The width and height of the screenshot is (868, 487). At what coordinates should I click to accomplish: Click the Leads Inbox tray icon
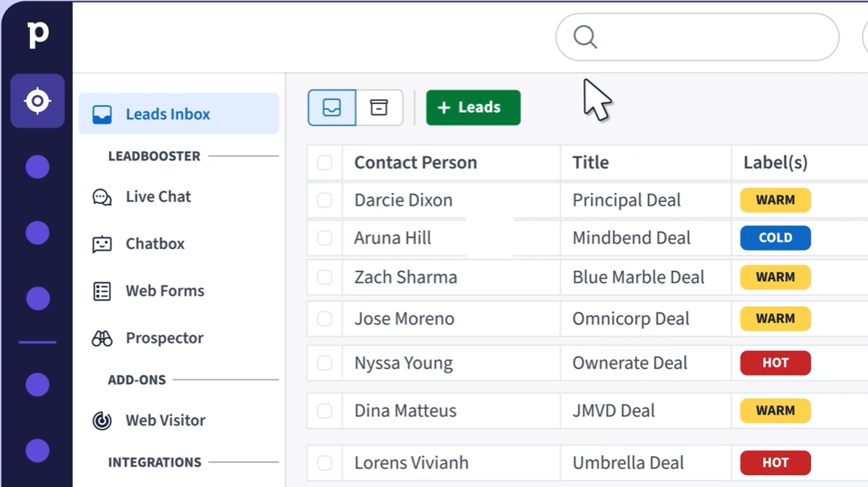[x=102, y=114]
